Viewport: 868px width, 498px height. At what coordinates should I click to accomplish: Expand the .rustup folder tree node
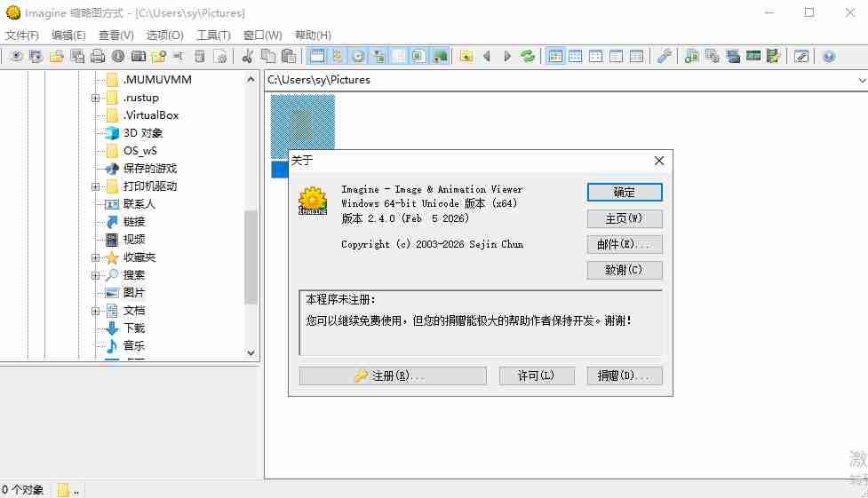pos(95,98)
